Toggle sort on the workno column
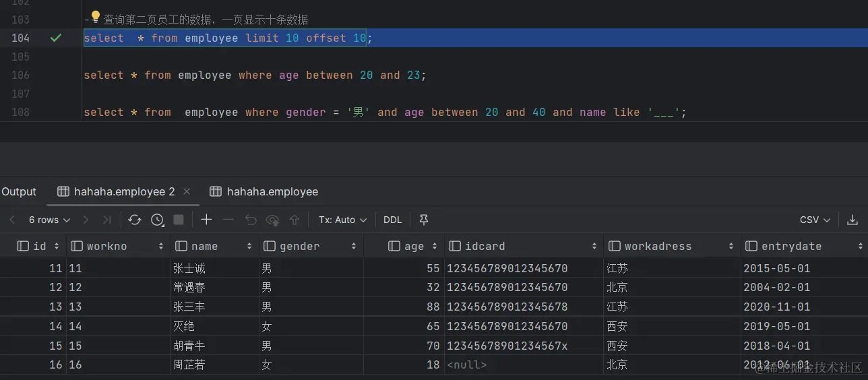 [x=161, y=247]
